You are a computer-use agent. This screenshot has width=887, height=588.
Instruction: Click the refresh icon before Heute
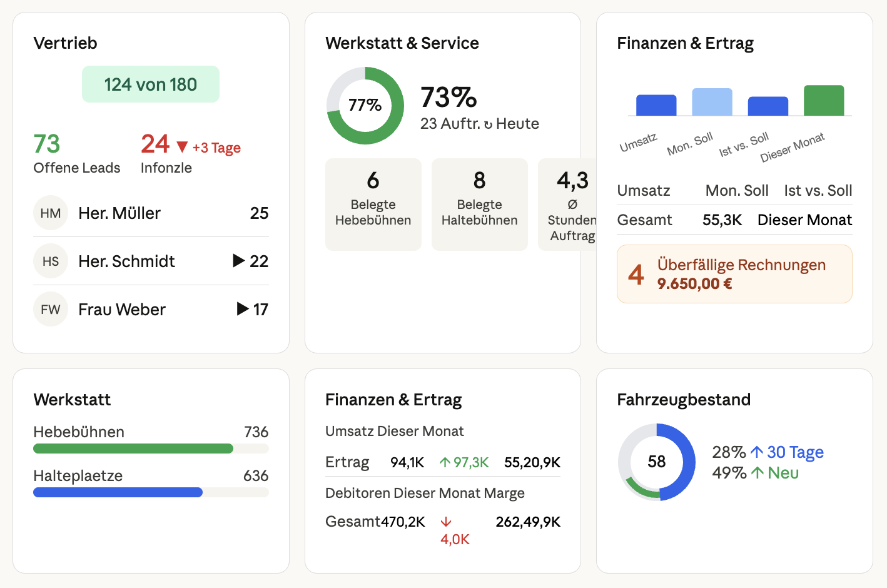(x=488, y=124)
